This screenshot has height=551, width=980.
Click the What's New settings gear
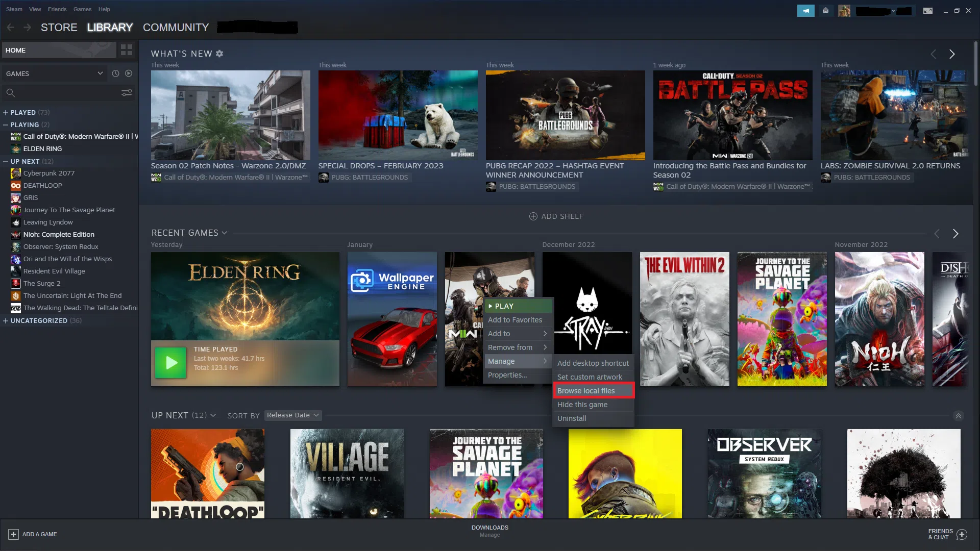coord(219,54)
